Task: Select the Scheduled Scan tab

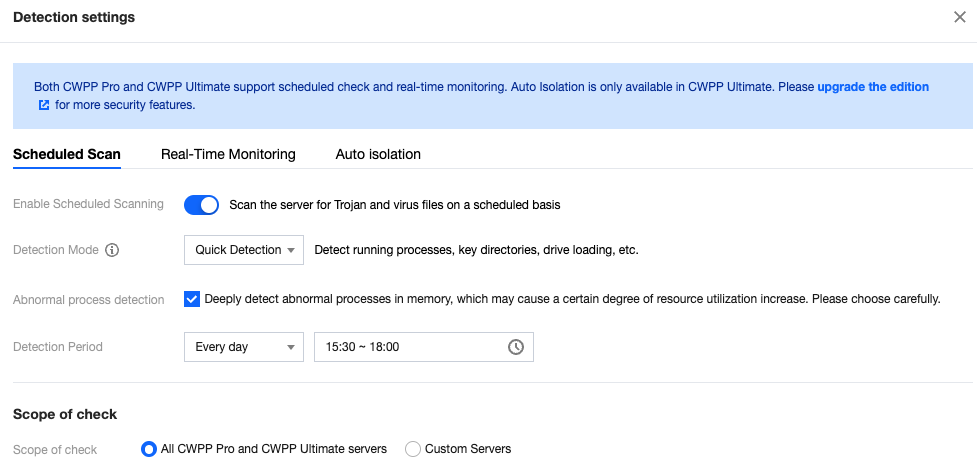Action: click(x=67, y=154)
